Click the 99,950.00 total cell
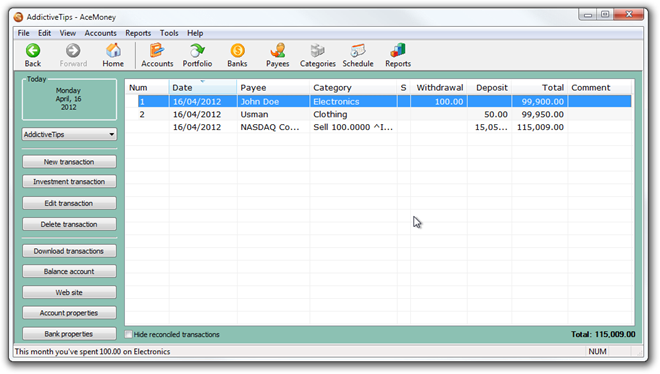 pos(540,114)
